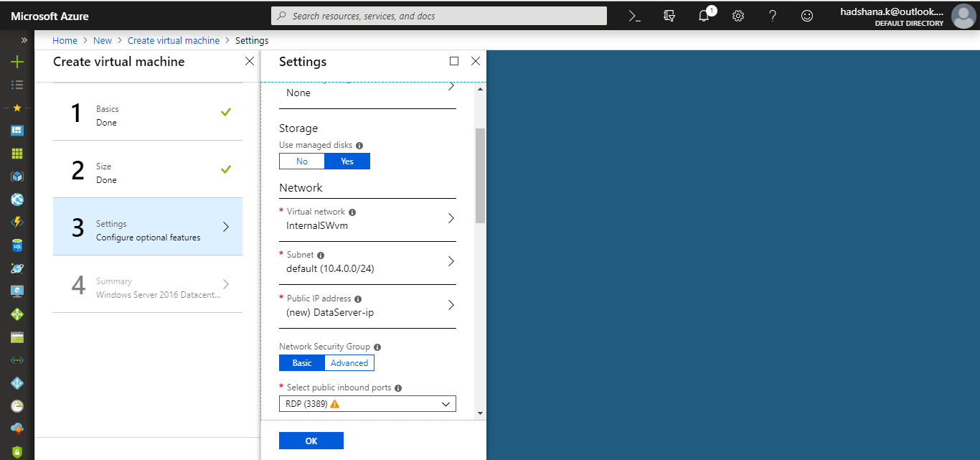Screen dimensions: 980x460
Task: Open the Dashboard icon in sidebar
Action: (17, 131)
